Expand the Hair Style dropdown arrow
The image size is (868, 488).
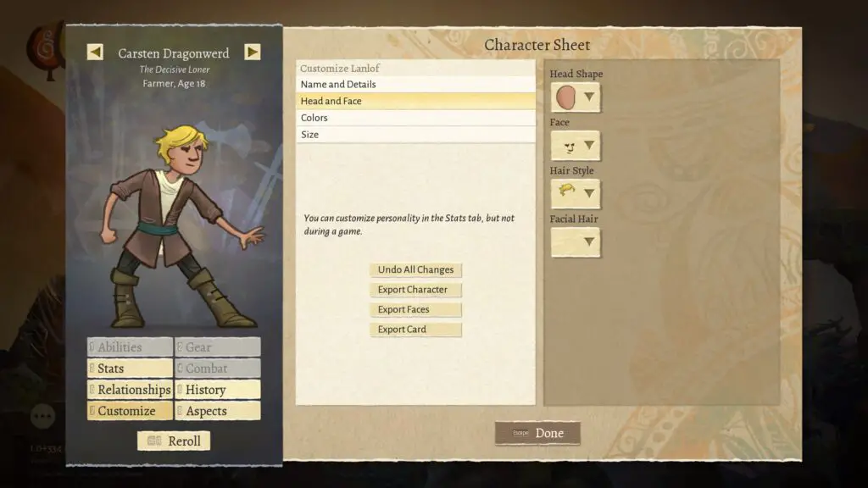click(x=590, y=194)
